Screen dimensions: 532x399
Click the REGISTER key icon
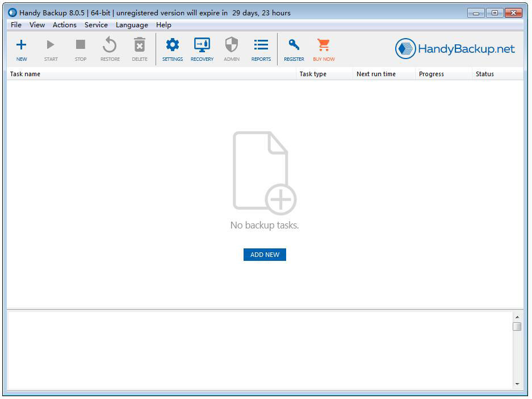coord(294,44)
